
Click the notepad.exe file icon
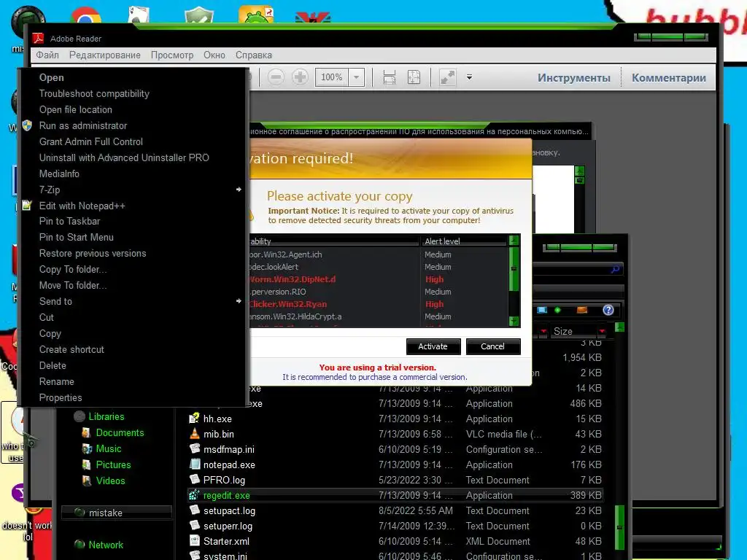coord(194,464)
